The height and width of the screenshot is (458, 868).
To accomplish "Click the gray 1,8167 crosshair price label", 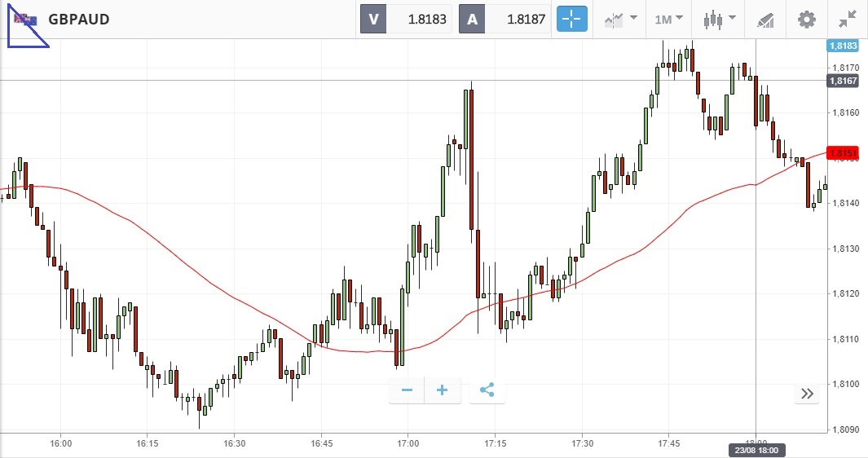I will 842,81.
